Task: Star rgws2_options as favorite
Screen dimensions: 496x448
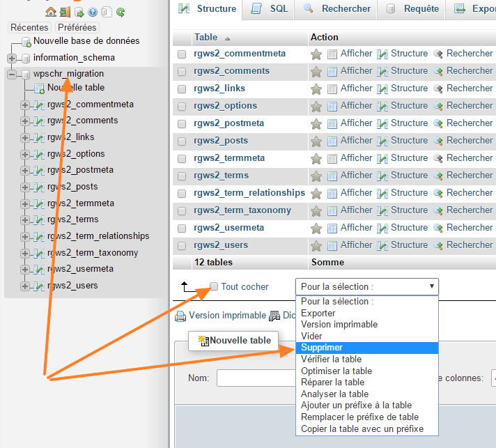Action: (x=316, y=107)
